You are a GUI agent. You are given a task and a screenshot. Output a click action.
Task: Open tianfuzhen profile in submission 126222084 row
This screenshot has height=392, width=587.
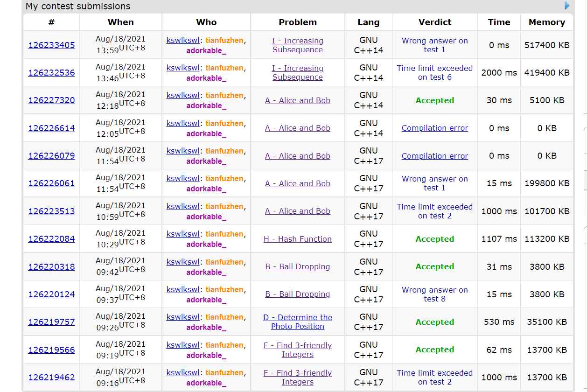pyautogui.click(x=224, y=234)
